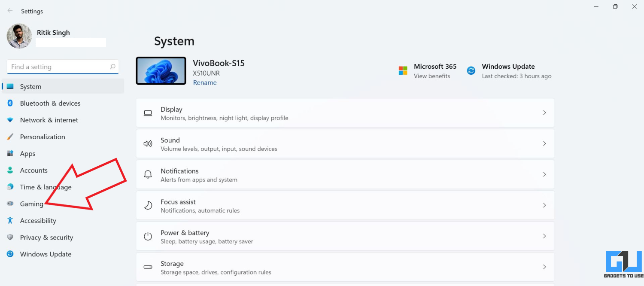
Task: Expand Power & battery chevron
Action: pos(544,236)
